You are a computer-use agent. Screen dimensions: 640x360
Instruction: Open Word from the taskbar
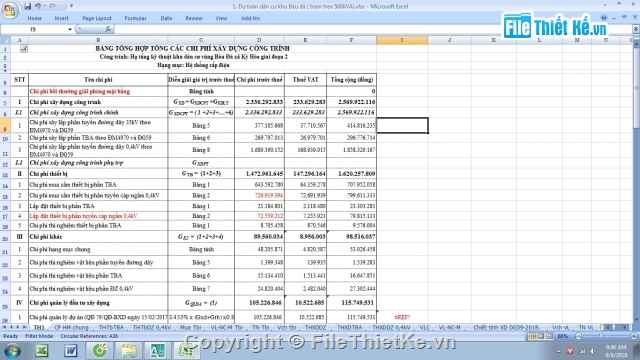pyautogui.click(x=71, y=351)
